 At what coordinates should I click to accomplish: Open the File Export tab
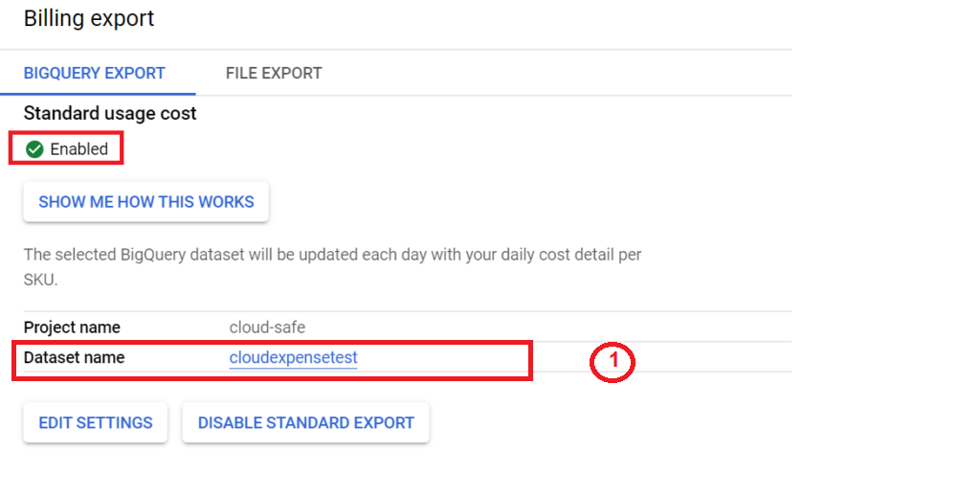pyautogui.click(x=274, y=73)
